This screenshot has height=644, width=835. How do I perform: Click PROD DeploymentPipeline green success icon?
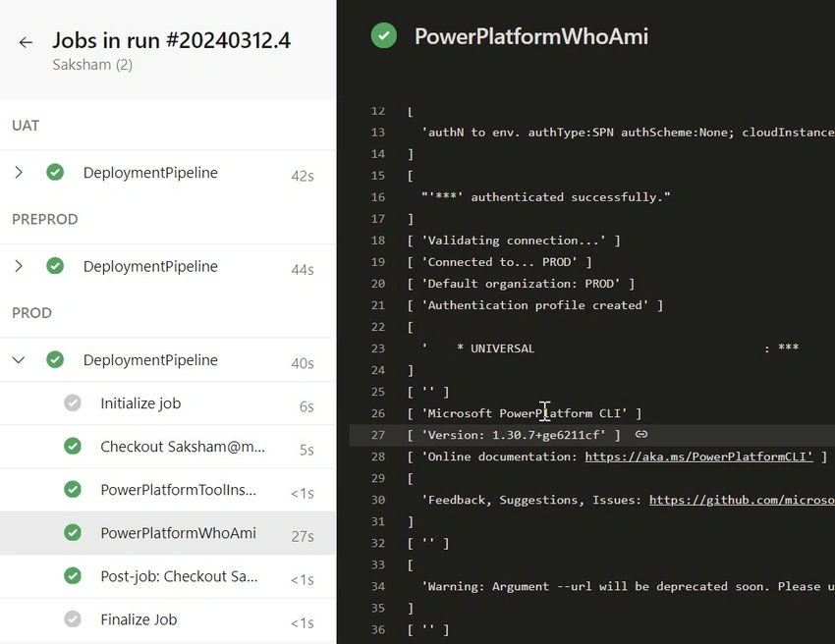[55, 359]
